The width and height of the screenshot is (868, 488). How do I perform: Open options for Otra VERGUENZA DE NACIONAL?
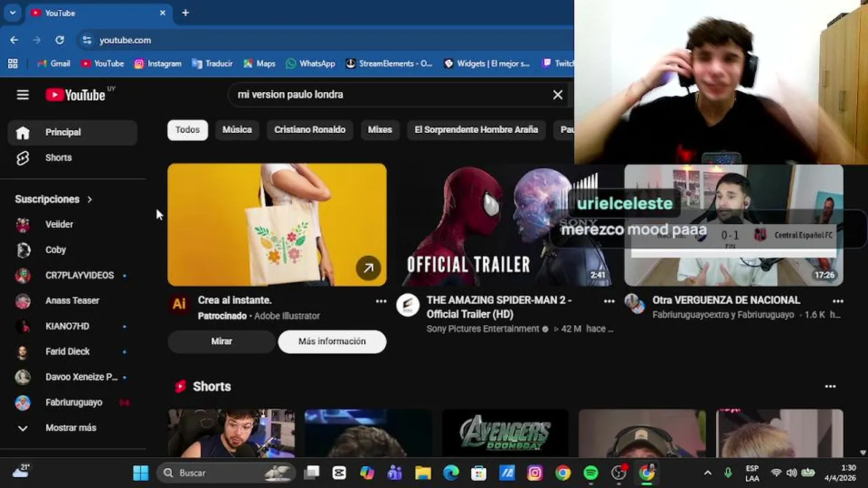point(838,302)
